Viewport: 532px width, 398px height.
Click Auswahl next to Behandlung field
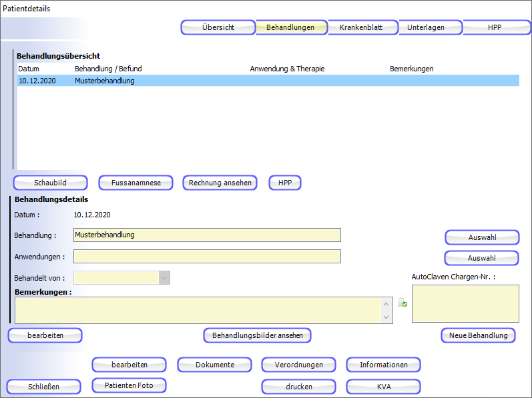[x=482, y=237]
